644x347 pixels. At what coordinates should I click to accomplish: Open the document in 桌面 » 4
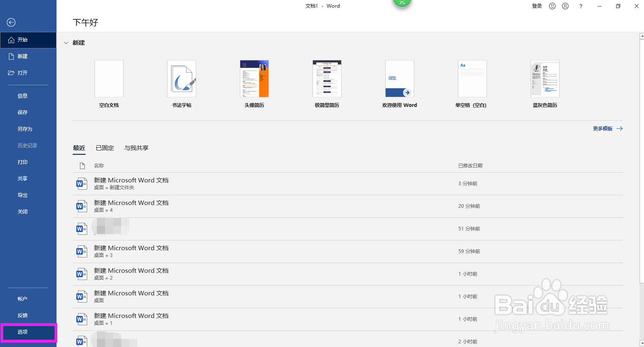pos(348,207)
